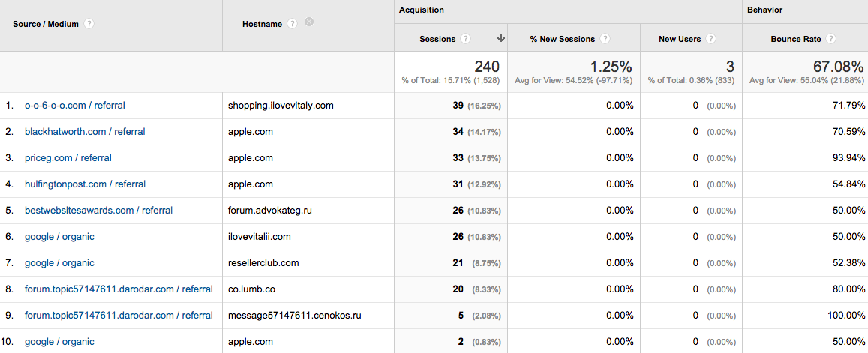This screenshot has height=353, width=868.
Task: Open darodar.com referral link for message57147611.cenokos.ru
Action: click(x=119, y=316)
